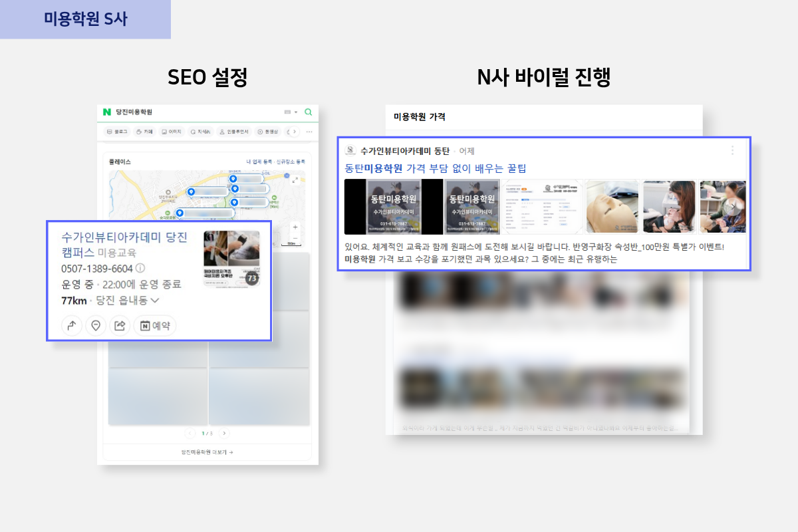Select the 블로그 tab

pos(117,132)
